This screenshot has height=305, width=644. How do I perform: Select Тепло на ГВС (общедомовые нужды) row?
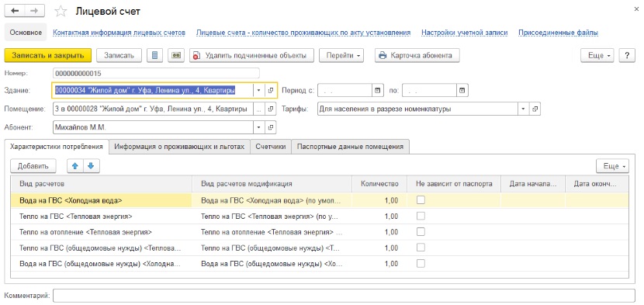click(320, 248)
